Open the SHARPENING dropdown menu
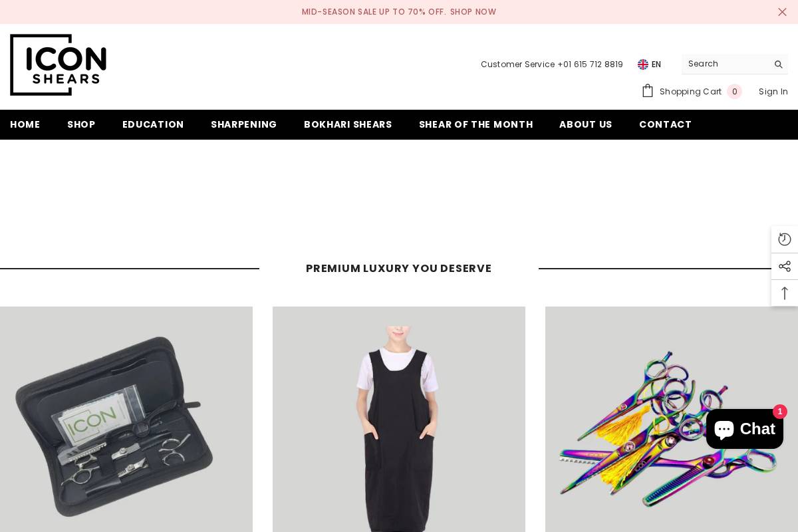The image size is (798, 532). click(244, 124)
